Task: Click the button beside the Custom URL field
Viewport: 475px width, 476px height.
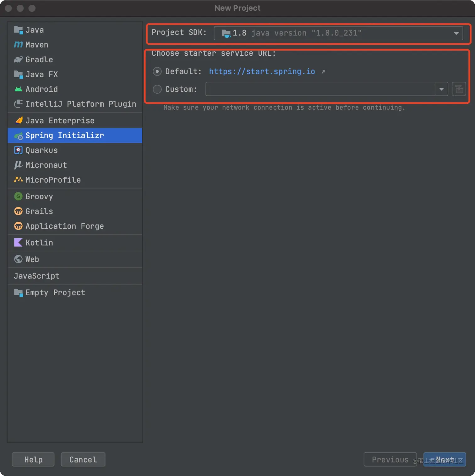Action: (x=459, y=89)
